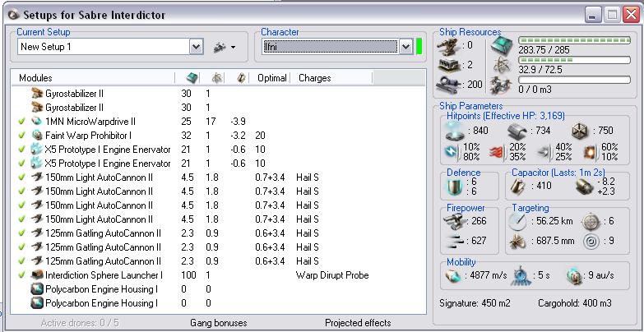Sort by the Charges column header
644x332 pixels.
tap(315, 78)
